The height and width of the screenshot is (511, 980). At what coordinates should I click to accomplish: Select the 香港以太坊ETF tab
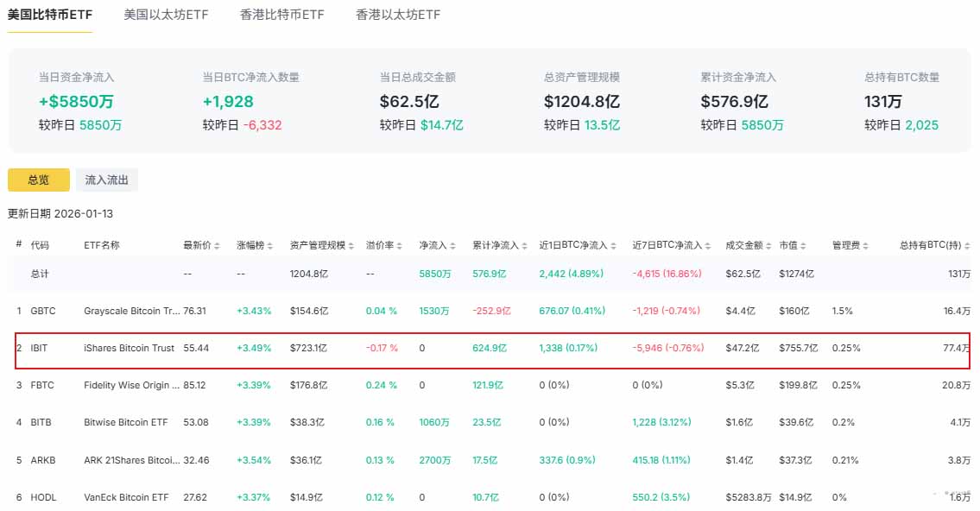(x=398, y=15)
